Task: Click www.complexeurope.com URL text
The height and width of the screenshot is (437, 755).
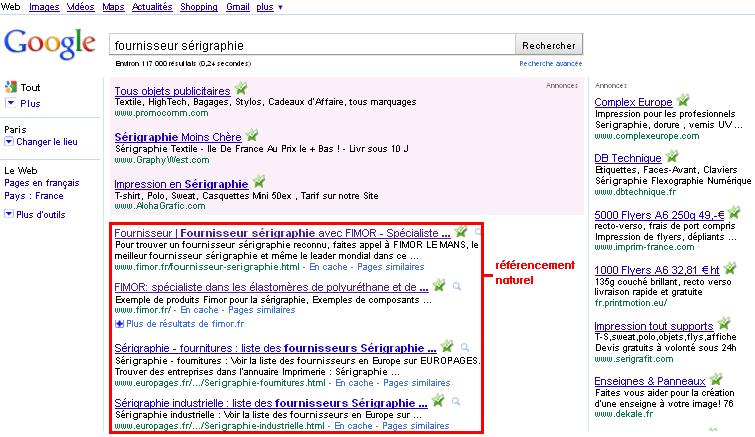Action: click(x=647, y=136)
